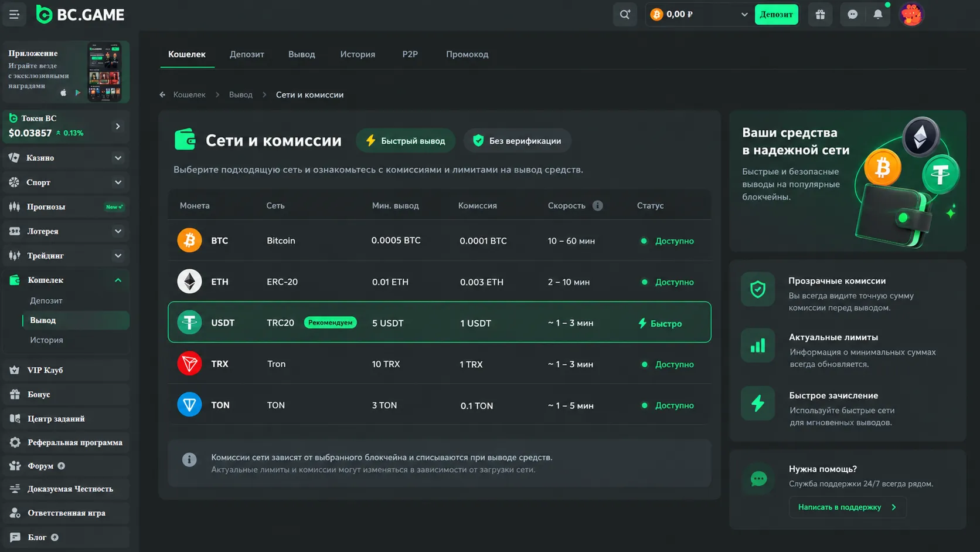The width and height of the screenshot is (980, 552).
Task: Click the Блог icon in sidebar
Action: coord(15,537)
